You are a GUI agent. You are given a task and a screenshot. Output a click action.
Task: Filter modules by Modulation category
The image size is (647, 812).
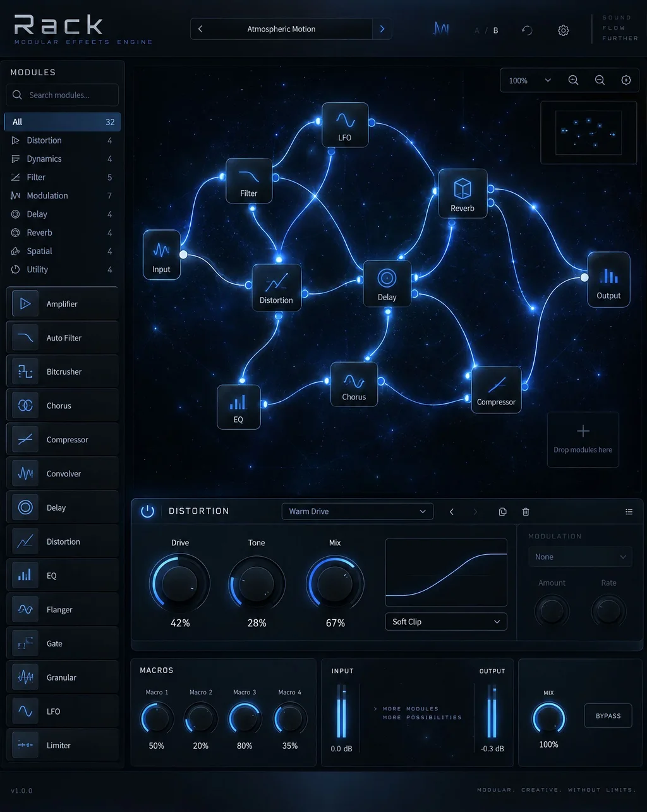62,195
